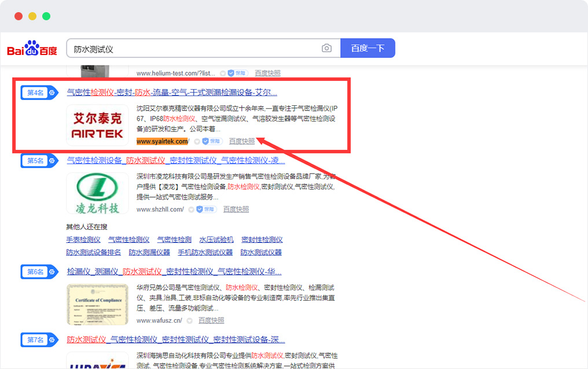Click the macOS yellow minimize button
Screen dimensions: 588x369
coord(32,16)
